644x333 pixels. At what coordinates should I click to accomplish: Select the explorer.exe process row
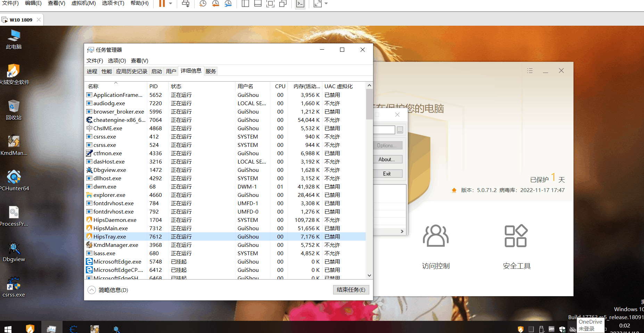coord(225,195)
